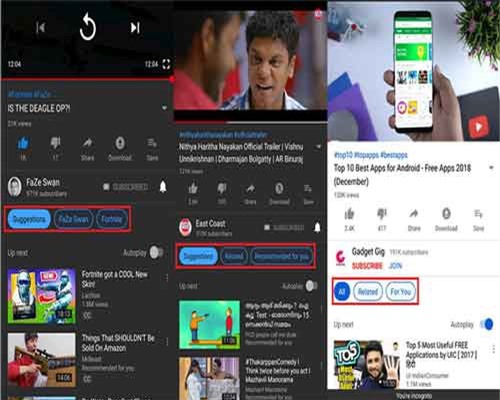This screenshot has width=500, height=400.
Task: Toggle Autoplay switch in left panel
Action: (156, 253)
